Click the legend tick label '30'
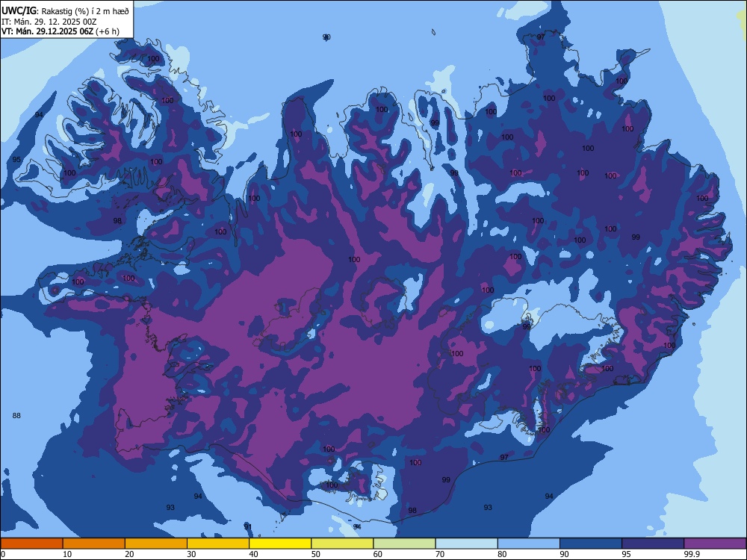The width and height of the screenshot is (747, 560). (x=191, y=554)
